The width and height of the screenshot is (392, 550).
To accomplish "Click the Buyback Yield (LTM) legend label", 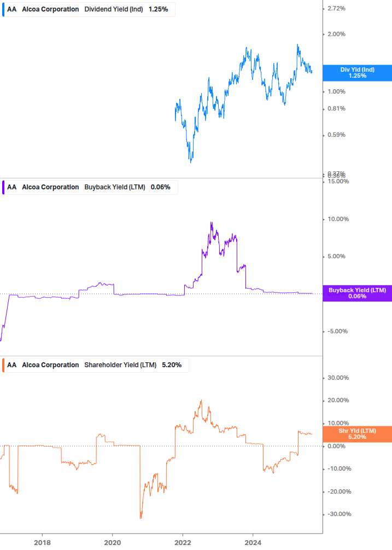I will click(115, 187).
